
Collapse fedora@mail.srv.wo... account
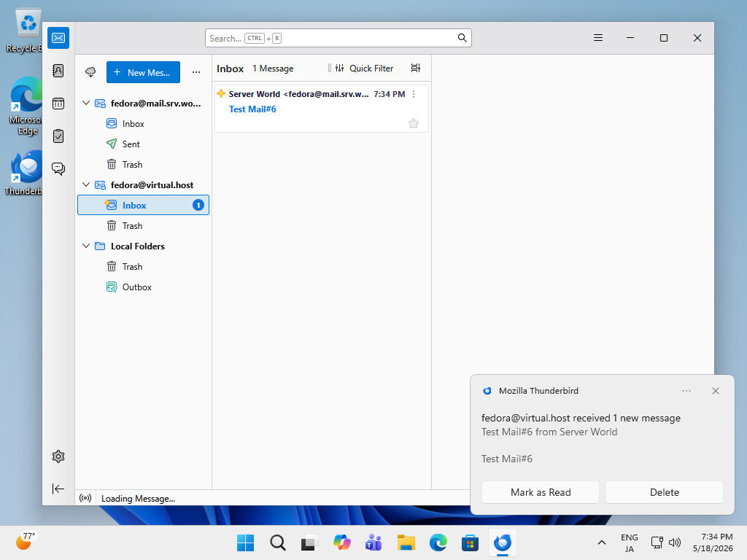click(86, 104)
